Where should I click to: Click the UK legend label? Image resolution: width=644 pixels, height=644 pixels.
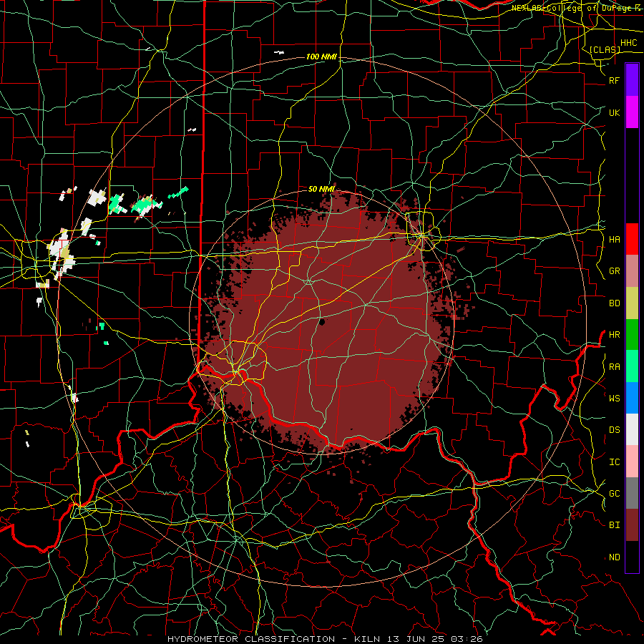click(614, 112)
